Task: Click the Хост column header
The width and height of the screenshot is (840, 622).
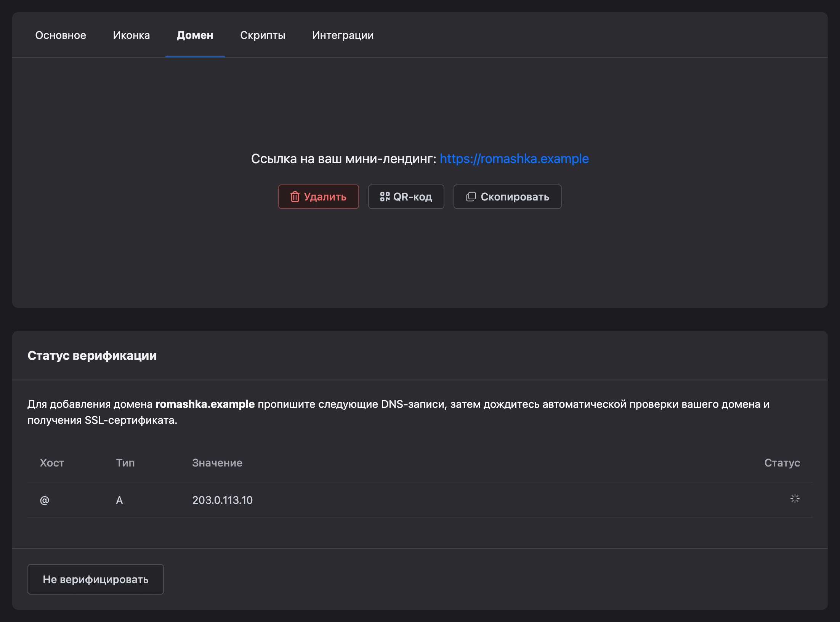Action: click(52, 463)
